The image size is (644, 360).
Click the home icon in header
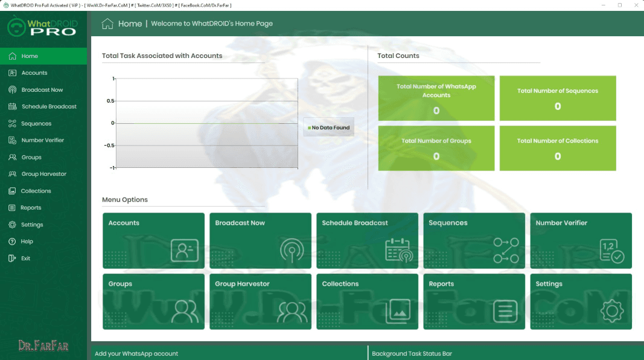[x=107, y=24]
